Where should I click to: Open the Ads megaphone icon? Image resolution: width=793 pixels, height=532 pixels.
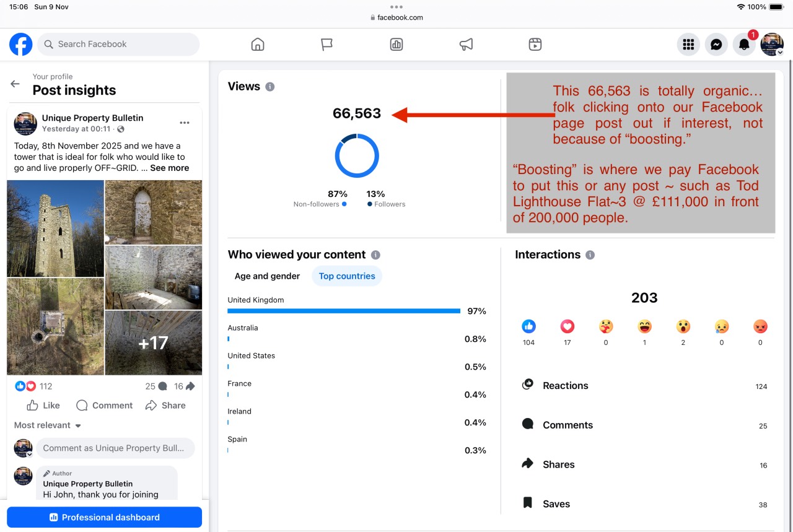466,45
